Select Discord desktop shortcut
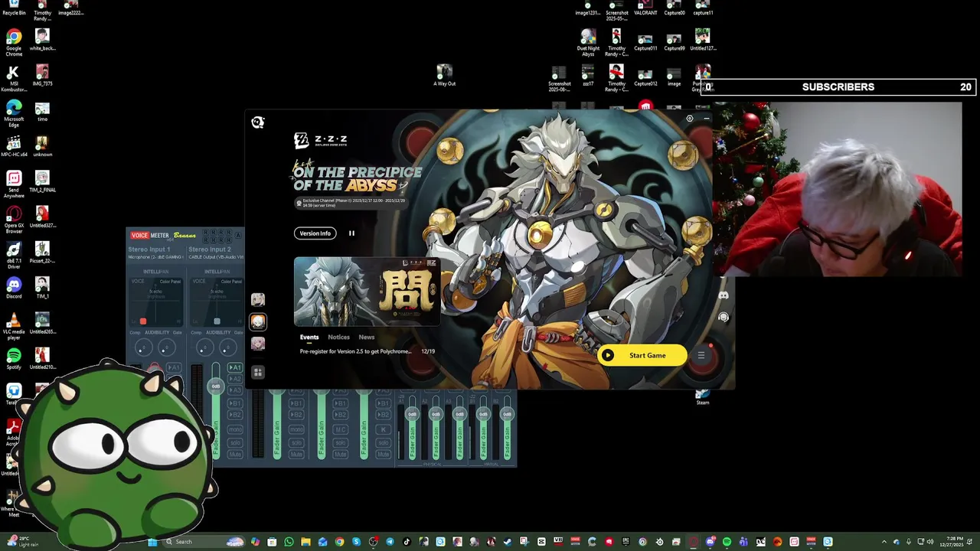The image size is (980, 551). coord(14,288)
